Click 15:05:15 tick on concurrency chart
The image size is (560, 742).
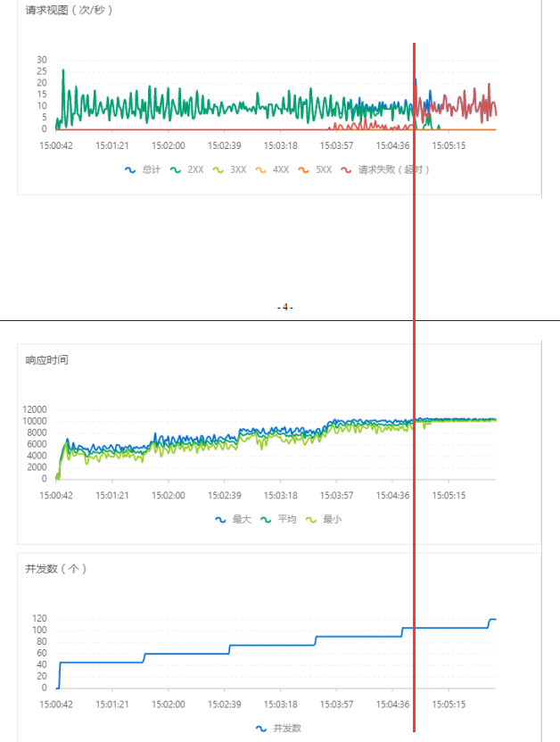pyautogui.click(x=449, y=705)
